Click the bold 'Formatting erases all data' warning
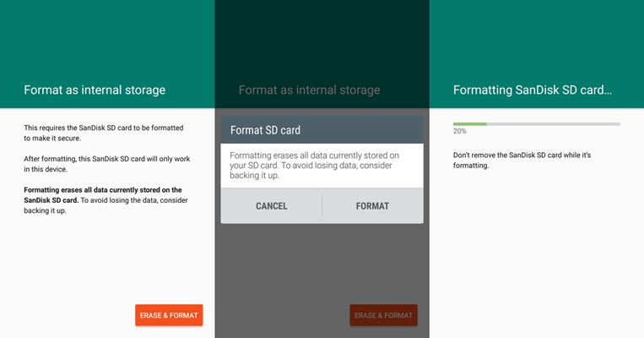The width and height of the screenshot is (644, 338). (103, 195)
